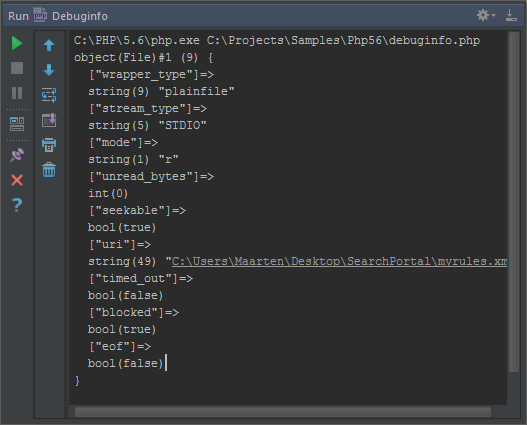This screenshot has height=425, width=527.
Task: Click the Hide tool window icon
Action: [511, 15]
